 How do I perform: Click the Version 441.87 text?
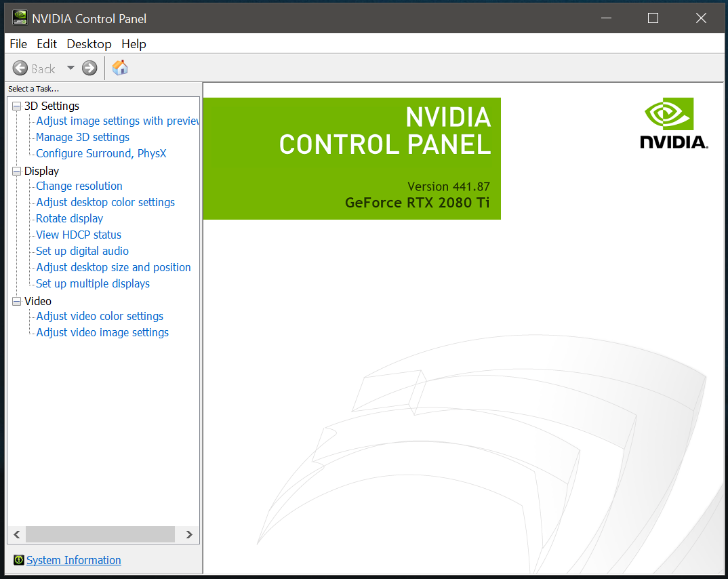(449, 186)
